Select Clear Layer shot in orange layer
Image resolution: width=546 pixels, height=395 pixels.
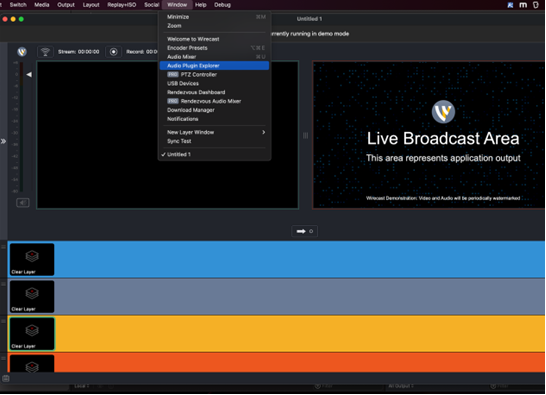click(x=32, y=363)
